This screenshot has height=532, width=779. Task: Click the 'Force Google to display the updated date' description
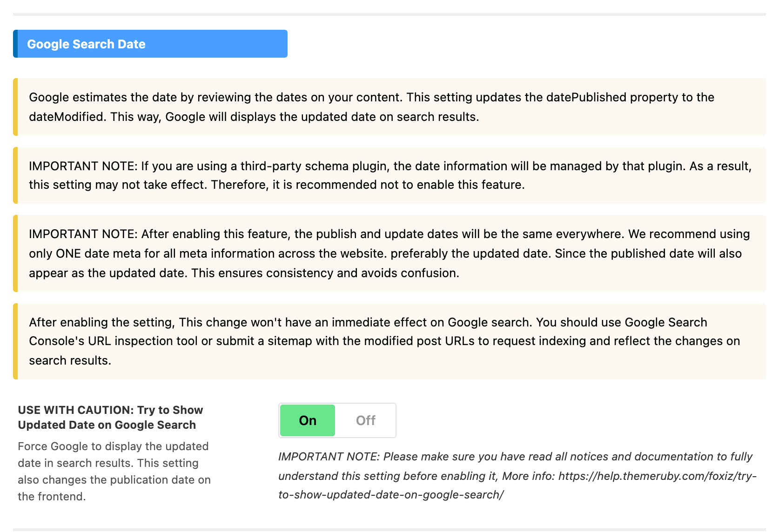click(x=114, y=471)
